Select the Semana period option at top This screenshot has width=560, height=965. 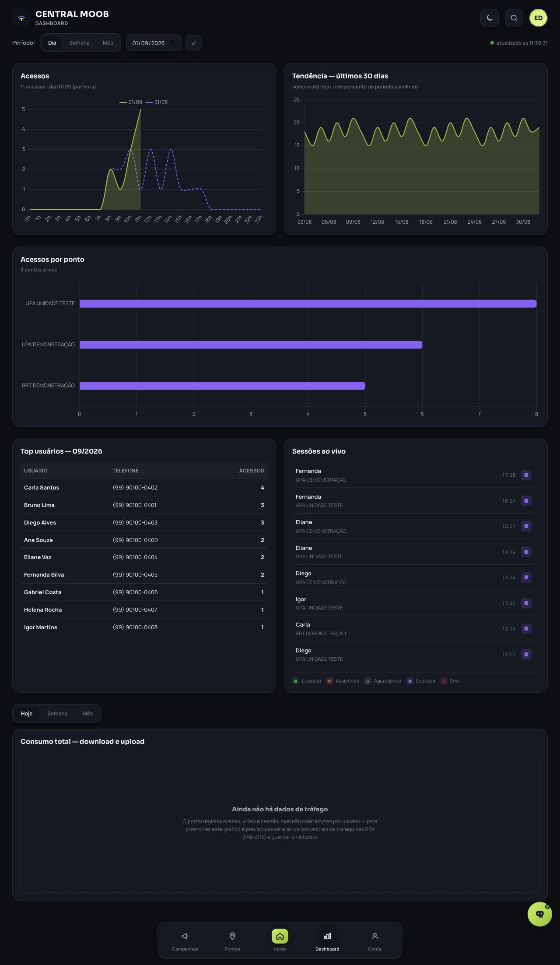(79, 43)
